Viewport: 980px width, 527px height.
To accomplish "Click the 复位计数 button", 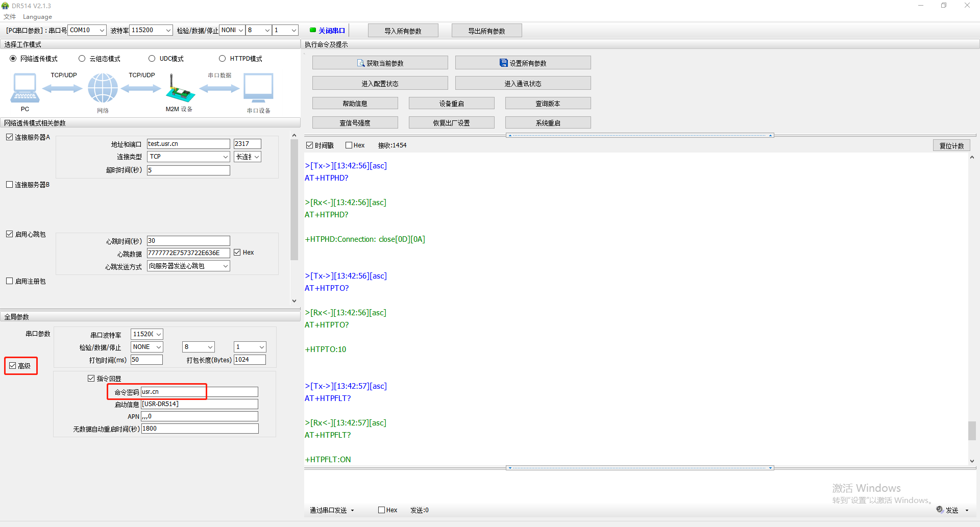I will tap(951, 145).
